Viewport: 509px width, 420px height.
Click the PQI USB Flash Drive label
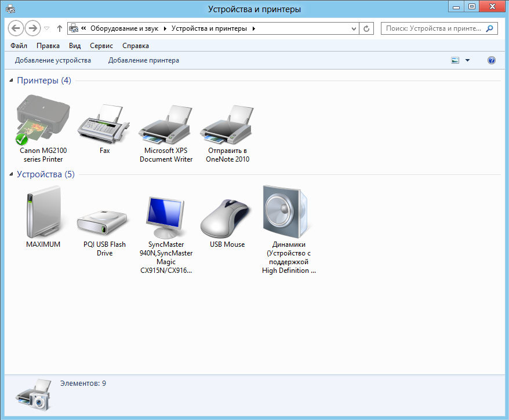click(104, 249)
